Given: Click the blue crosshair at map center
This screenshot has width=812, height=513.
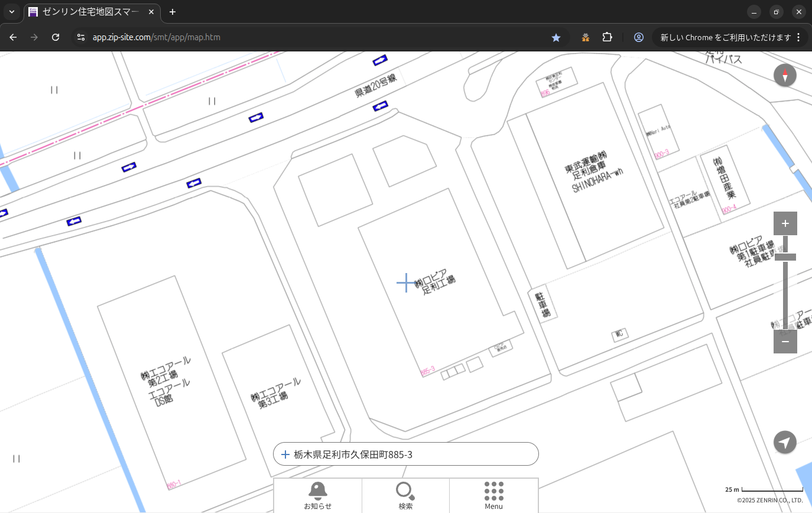Looking at the screenshot, I should pyautogui.click(x=406, y=283).
